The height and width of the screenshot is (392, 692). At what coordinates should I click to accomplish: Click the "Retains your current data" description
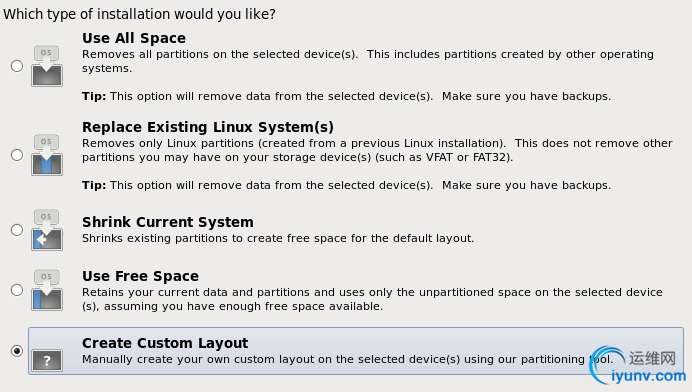pos(372,299)
